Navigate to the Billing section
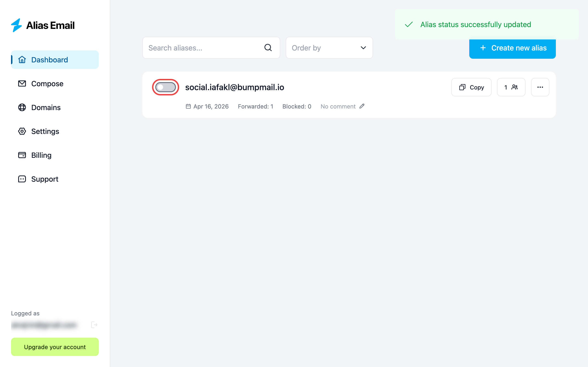The width and height of the screenshot is (588, 367). (41, 155)
